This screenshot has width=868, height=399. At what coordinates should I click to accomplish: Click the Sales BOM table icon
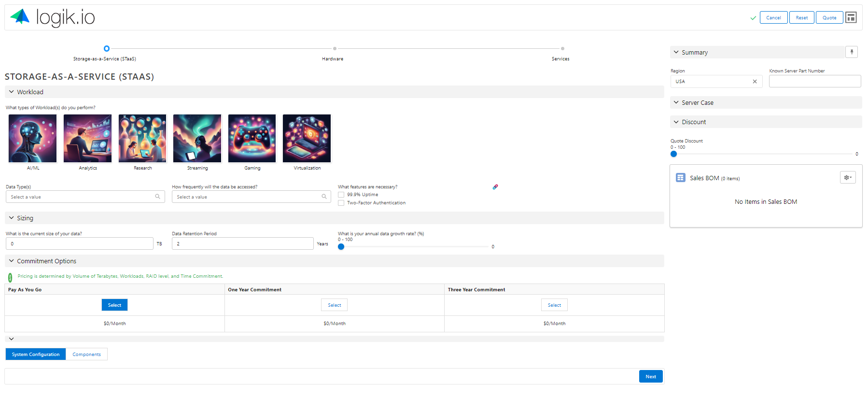tap(680, 178)
